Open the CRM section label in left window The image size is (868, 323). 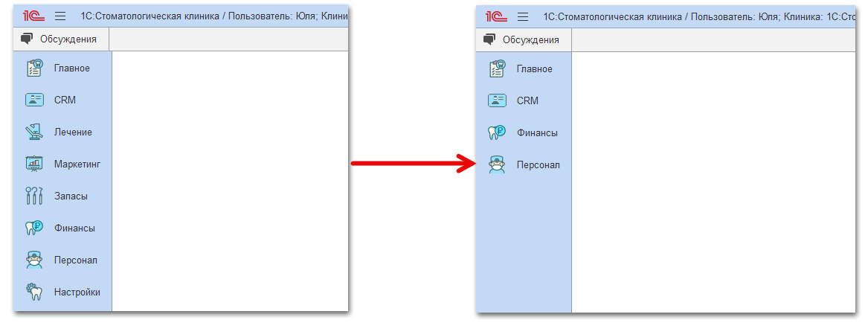pyautogui.click(x=65, y=100)
